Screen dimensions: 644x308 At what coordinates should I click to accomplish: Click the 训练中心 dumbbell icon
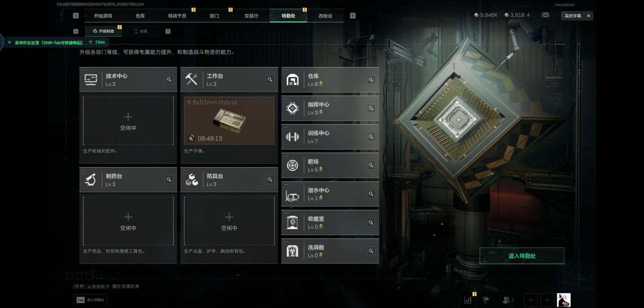point(292,137)
